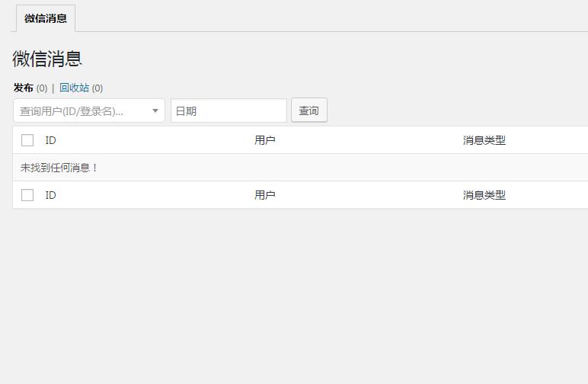Open the 查询用户(ID/登录名) dropdown

(x=89, y=110)
